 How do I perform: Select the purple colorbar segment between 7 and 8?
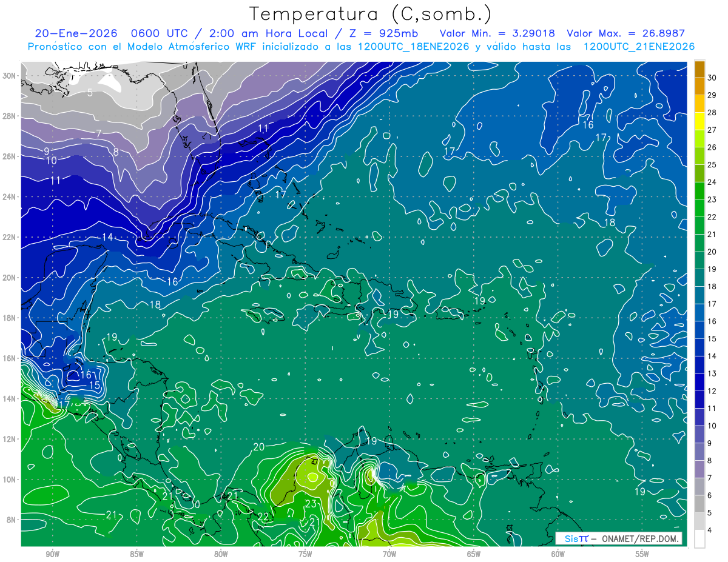(700, 469)
